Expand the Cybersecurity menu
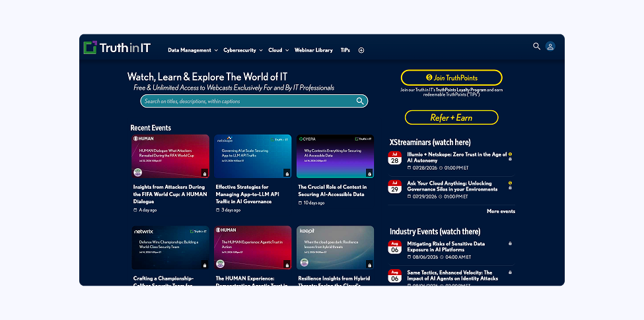 click(x=242, y=50)
